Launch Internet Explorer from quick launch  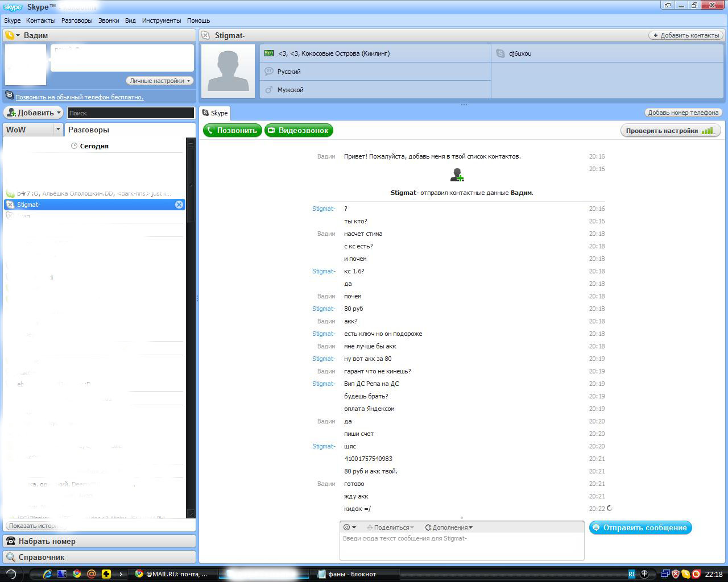[47, 574]
